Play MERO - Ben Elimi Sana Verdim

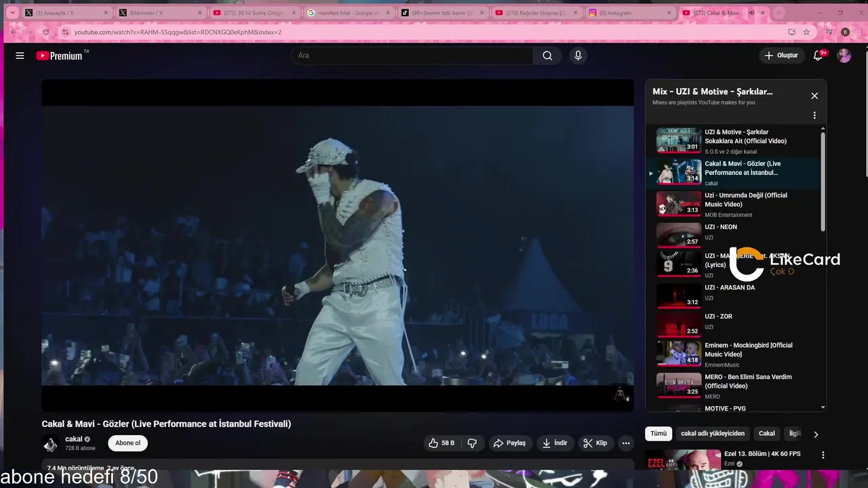tap(736, 386)
